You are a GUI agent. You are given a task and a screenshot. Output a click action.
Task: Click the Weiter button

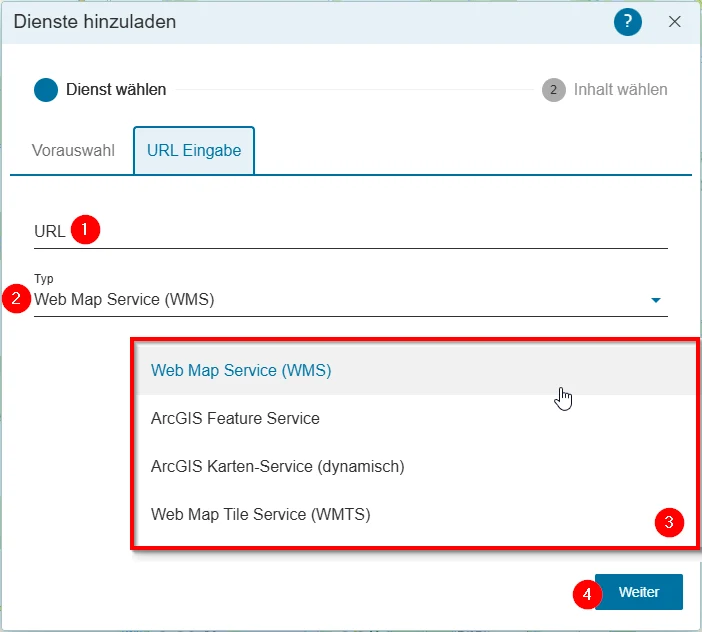[x=638, y=592]
